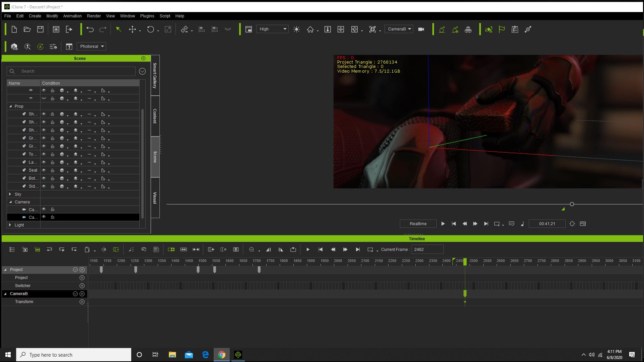
Task: Close the Scene panel
Action: point(143,58)
